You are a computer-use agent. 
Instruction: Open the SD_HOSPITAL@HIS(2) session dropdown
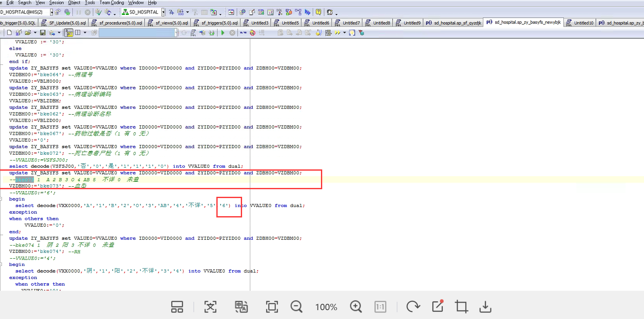tap(51, 12)
